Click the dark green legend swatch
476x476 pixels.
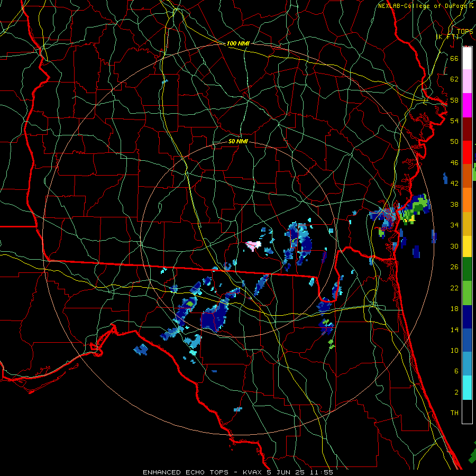coord(467,269)
